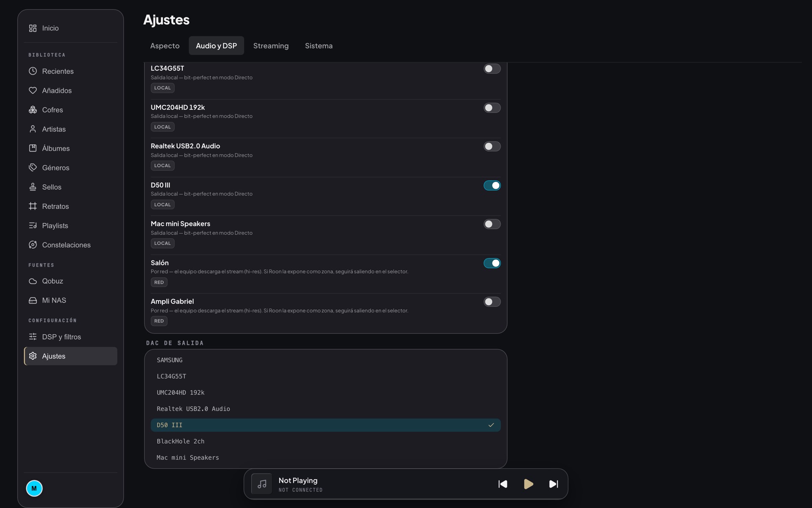Image resolution: width=812 pixels, height=508 pixels.
Task: Start playback with play button
Action: pyautogui.click(x=528, y=484)
